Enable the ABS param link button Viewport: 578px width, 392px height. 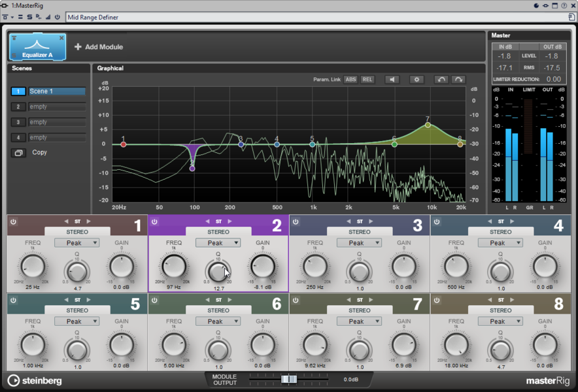(x=350, y=80)
